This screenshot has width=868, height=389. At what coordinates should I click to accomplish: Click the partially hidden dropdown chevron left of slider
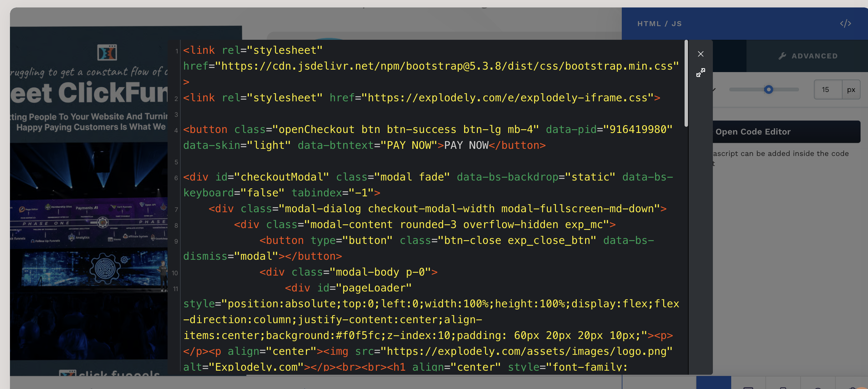pyautogui.click(x=714, y=89)
